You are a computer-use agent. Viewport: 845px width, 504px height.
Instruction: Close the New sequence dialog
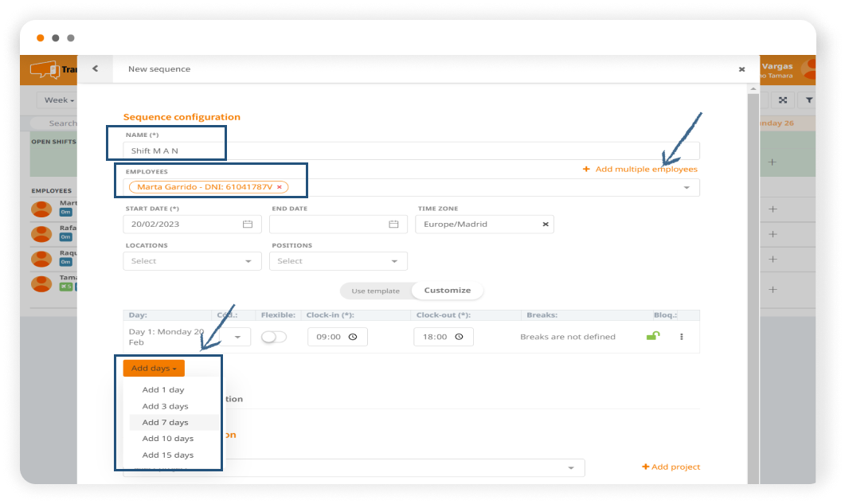741,69
